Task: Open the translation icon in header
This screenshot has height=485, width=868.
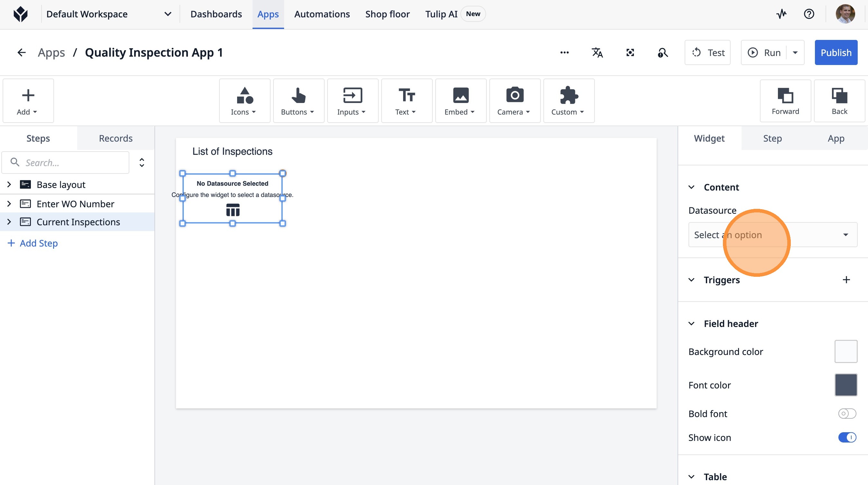Action: [597, 52]
